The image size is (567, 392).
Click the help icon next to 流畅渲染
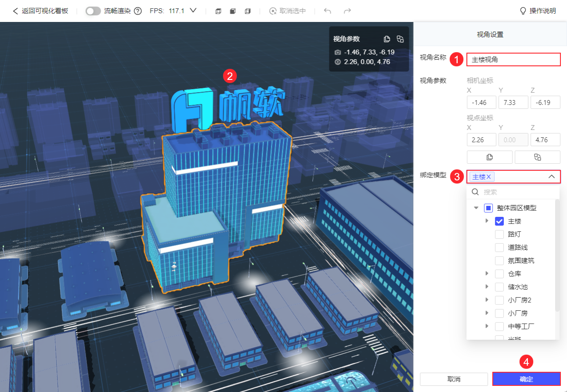(138, 11)
